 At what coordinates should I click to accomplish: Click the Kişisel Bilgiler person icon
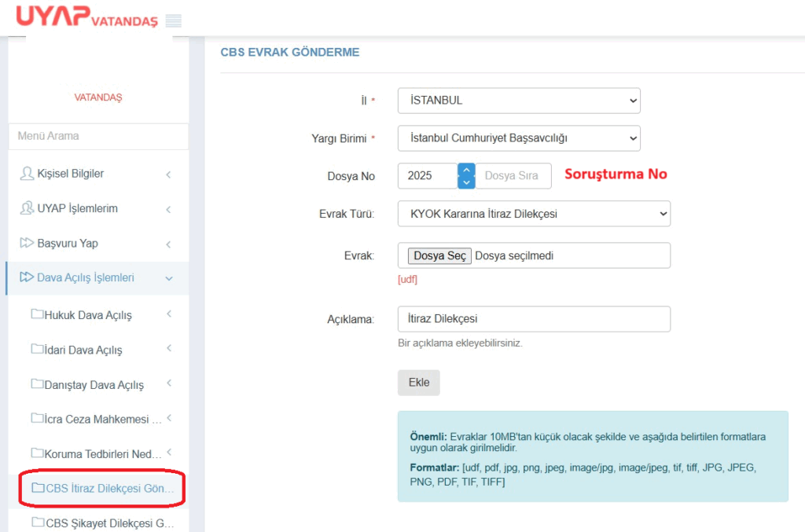click(x=27, y=174)
